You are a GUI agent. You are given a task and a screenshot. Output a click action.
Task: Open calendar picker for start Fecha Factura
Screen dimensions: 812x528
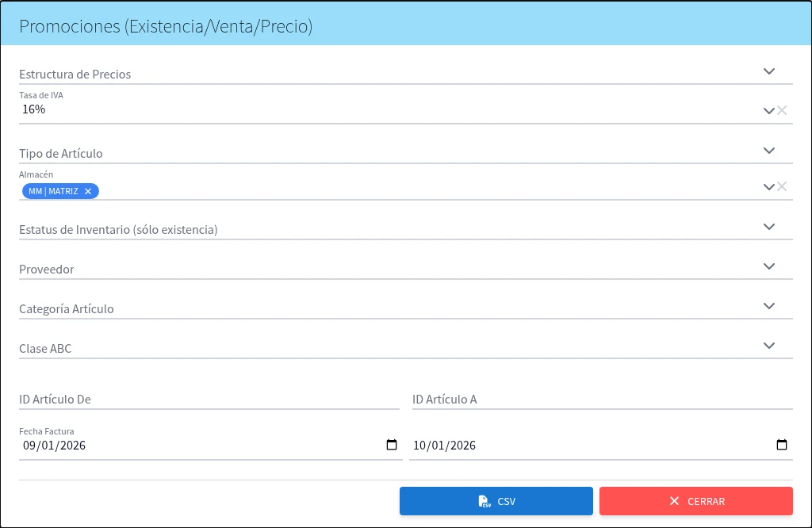(x=392, y=445)
